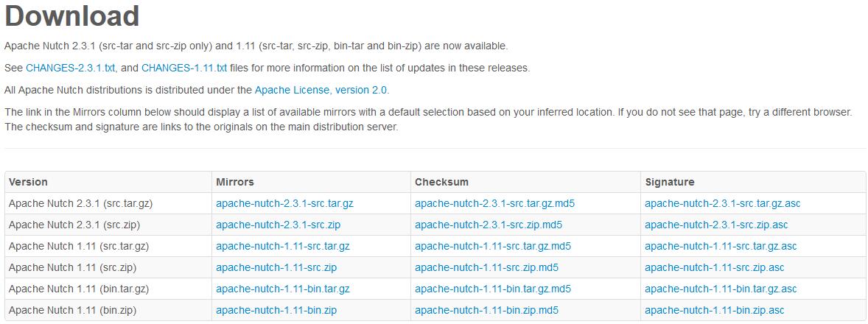Get apache-nutch-2.3.1-src.tar.gz.asc signature

click(722, 203)
